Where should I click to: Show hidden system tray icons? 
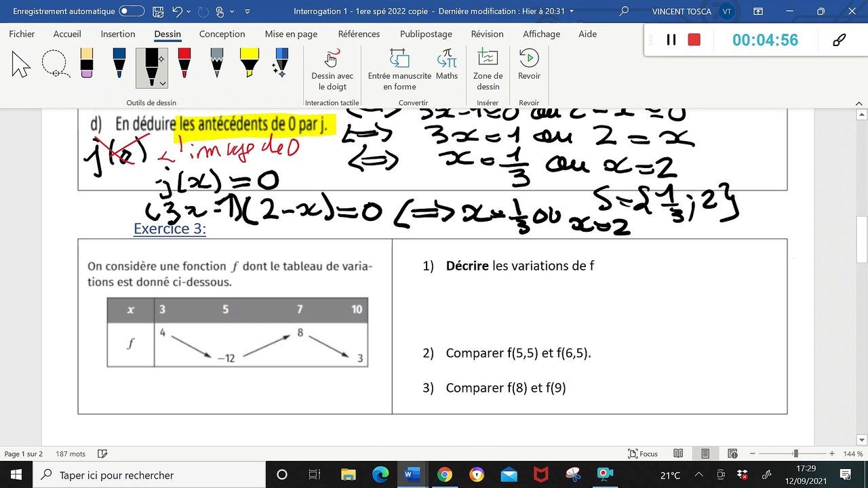tap(698, 475)
